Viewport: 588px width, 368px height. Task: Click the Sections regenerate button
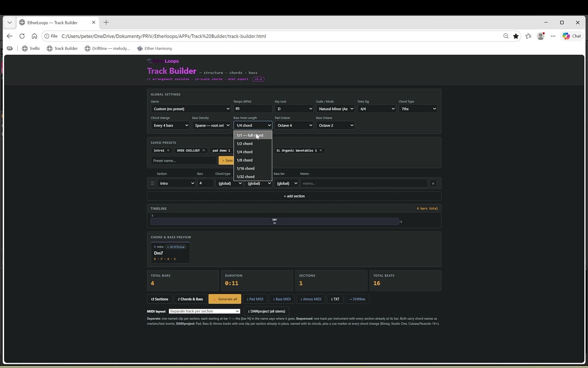[159, 299]
